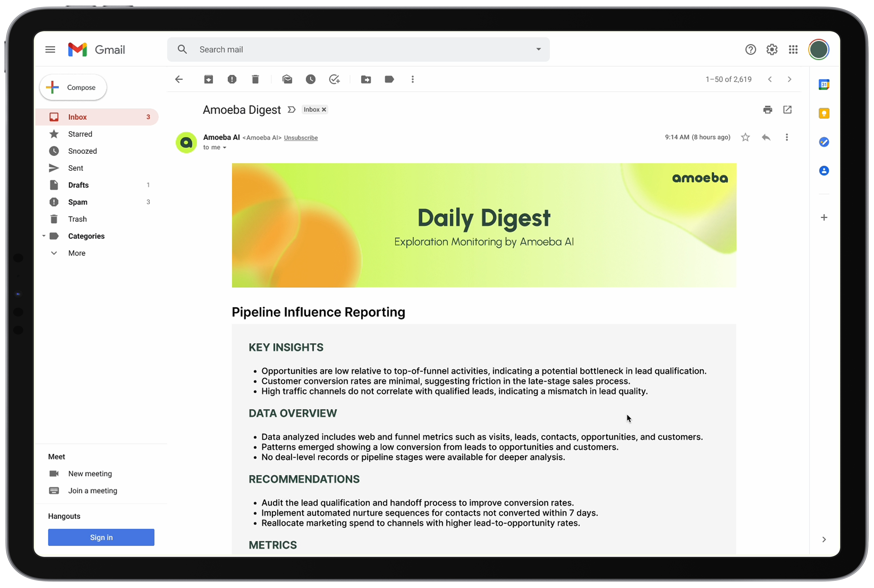Compose a new email

(x=73, y=87)
